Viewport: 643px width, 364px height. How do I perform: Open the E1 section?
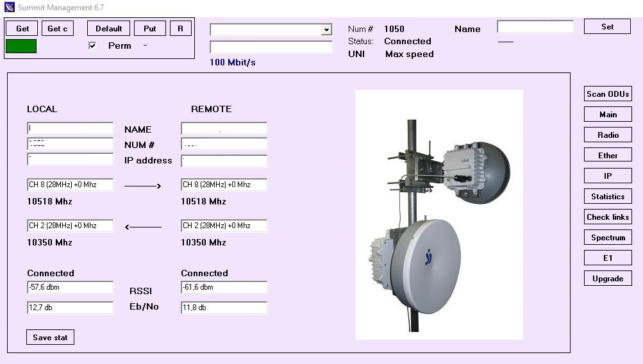(608, 258)
